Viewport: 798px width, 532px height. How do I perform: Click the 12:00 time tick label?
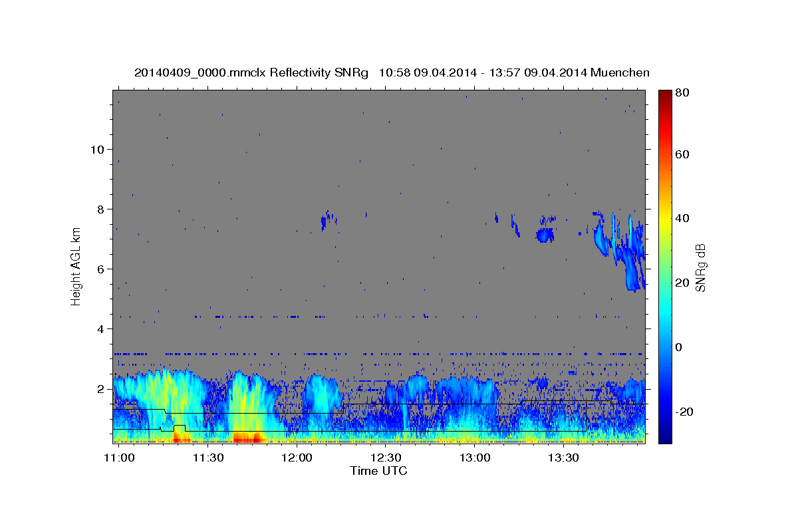pos(297,458)
